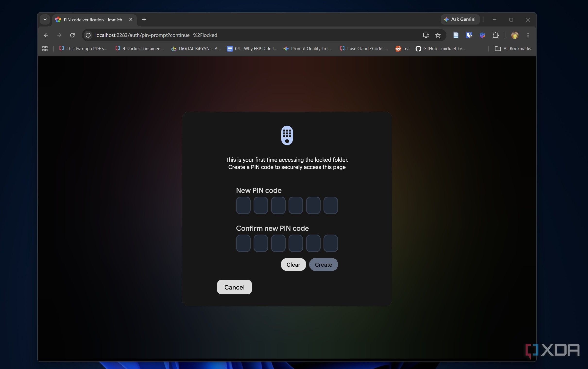Focus the last New PIN code digit box
Image resolution: width=588 pixels, height=369 pixels.
point(331,205)
